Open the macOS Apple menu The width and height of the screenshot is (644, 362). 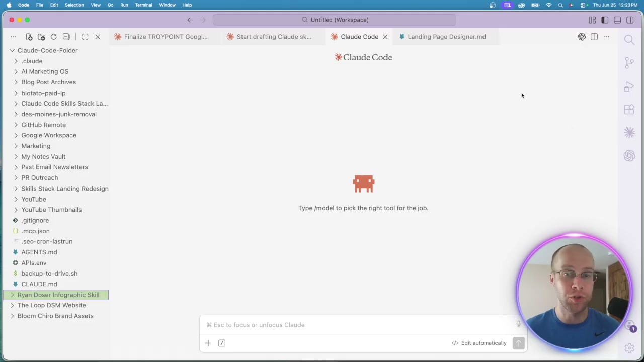[x=9, y=5]
